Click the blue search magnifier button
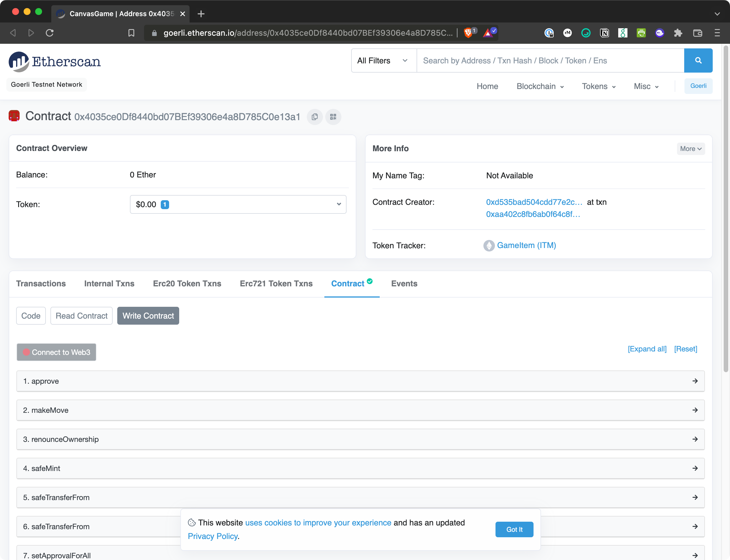Screen dimensions: 730x560 coord(698,61)
